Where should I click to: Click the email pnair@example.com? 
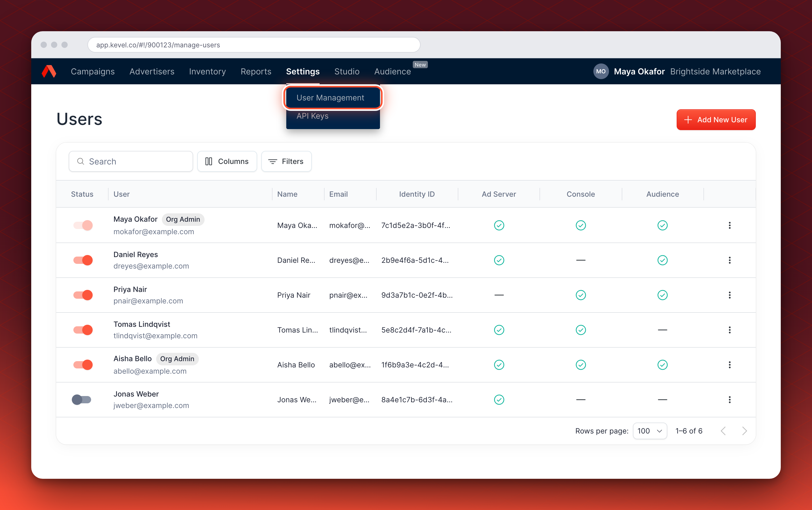click(148, 301)
